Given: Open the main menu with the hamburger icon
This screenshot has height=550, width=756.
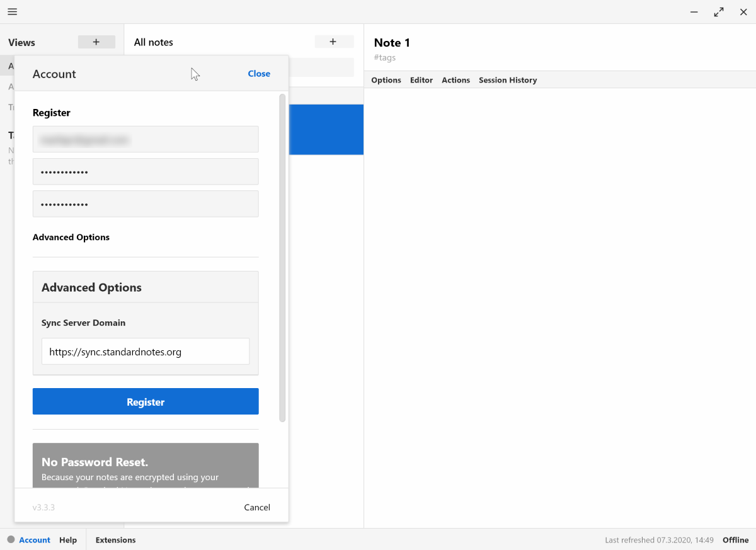Looking at the screenshot, I should coord(12,11).
